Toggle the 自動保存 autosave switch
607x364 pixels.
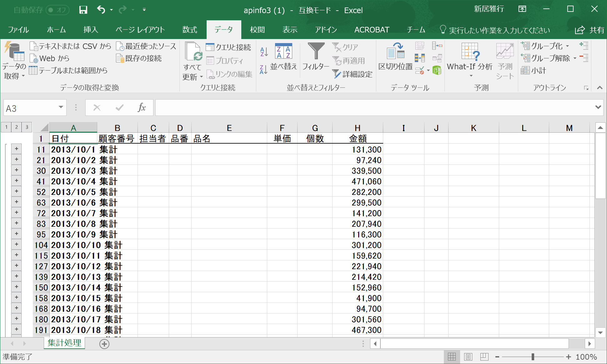tap(57, 10)
